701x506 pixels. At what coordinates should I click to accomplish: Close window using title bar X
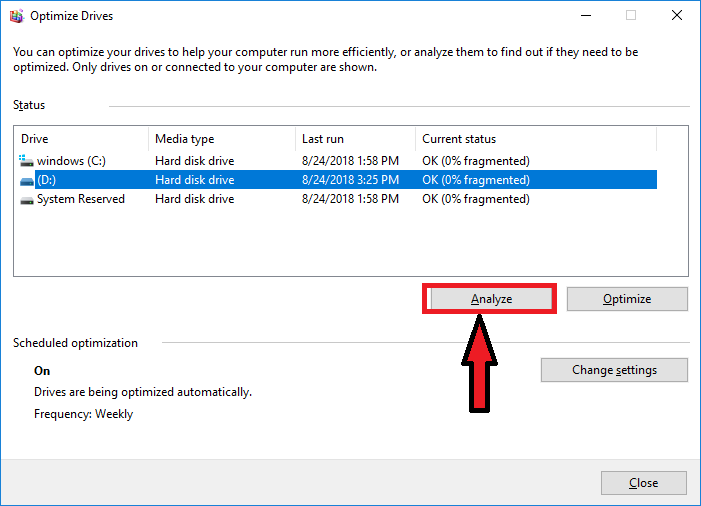(x=677, y=16)
